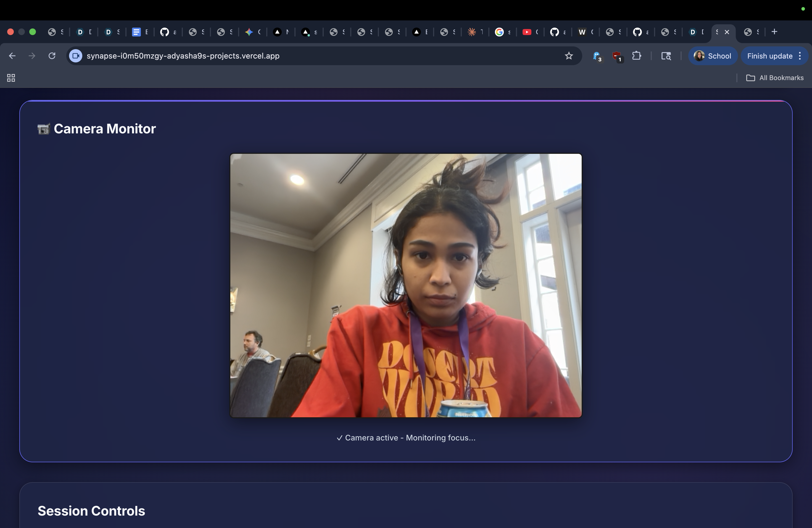Image resolution: width=812 pixels, height=528 pixels.
Task: Open the All Bookmarks folder
Action: (775, 78)
